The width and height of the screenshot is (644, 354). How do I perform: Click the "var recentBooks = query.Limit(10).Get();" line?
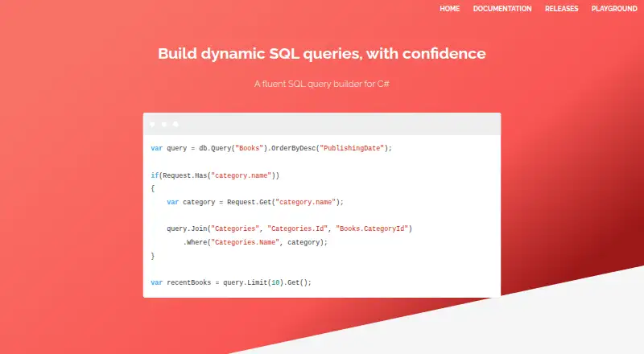231,282
